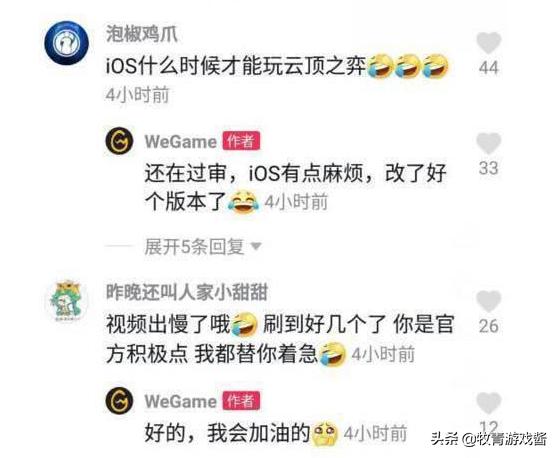Select comment text 视频出慢了哦

(169, 325)
